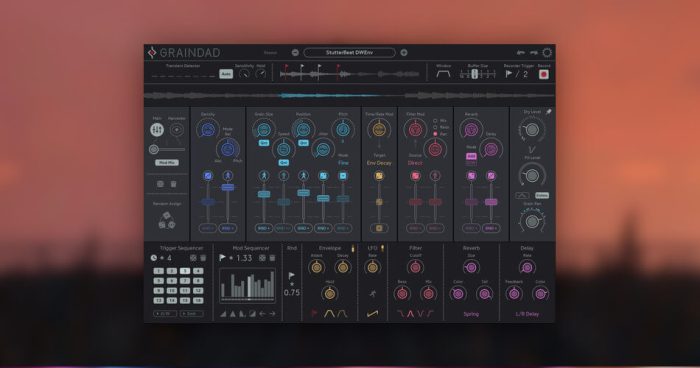Select the Main mixer view icon
The width and height of the screenshot is (700, 368).
coord(157,130)
